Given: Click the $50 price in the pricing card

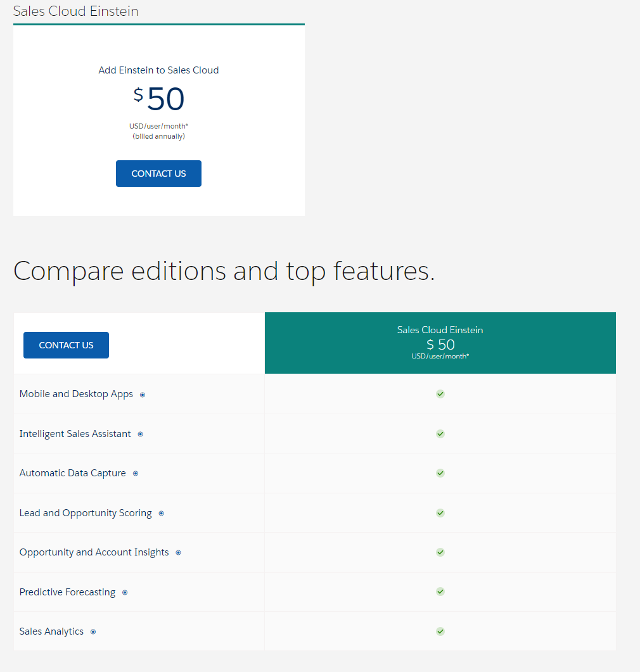Looking at the screenshot, I should coord(158,98).
